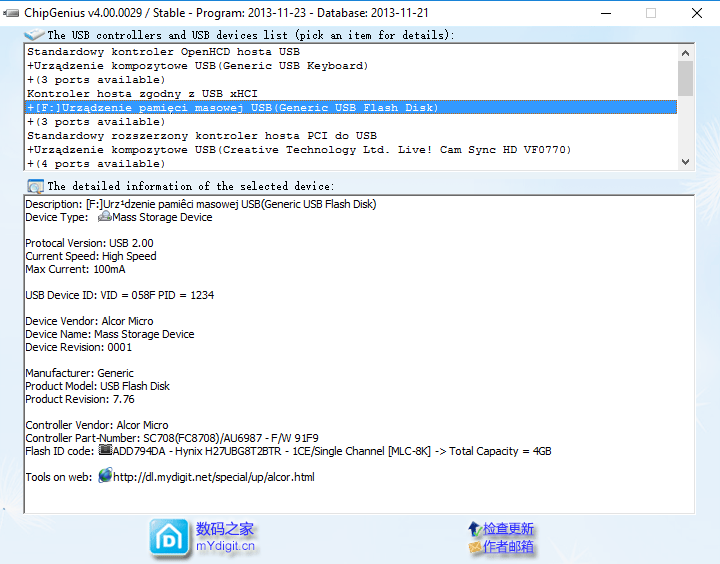This screenshot has width=720, height=564.
Task: Click the Device Vendor Alcor Micro line
Action: pos(90,321)
